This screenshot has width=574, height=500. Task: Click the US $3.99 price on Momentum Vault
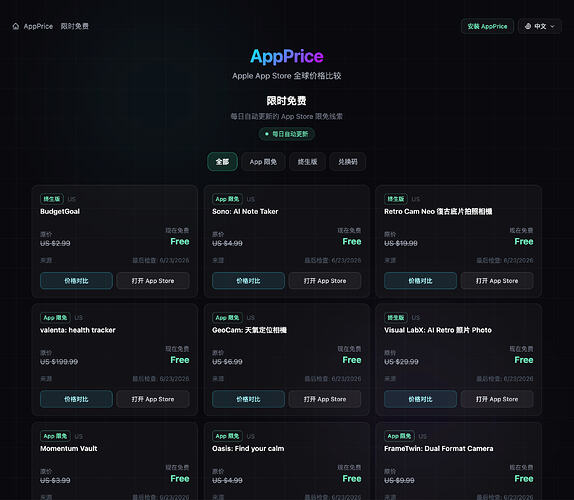click(55, 481)
